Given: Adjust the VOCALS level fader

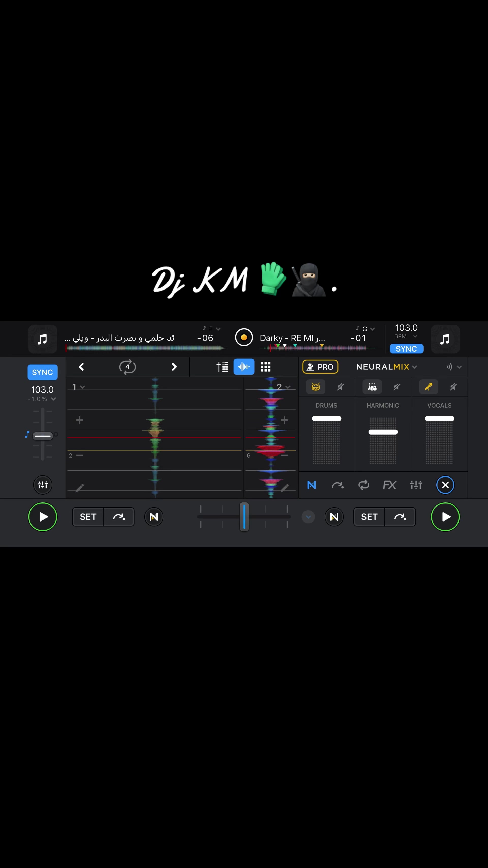Looking at the screenshot, I should (x=439, y=418).
